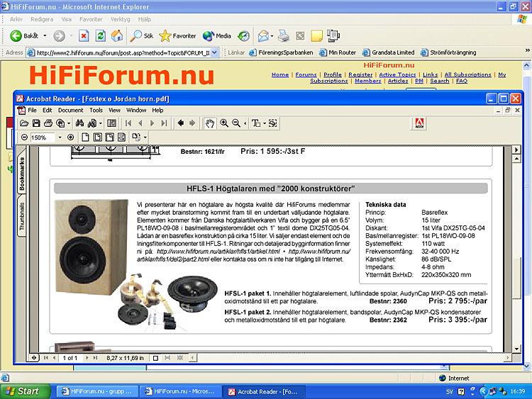The width and height of the screenshot is (532, 399).
Task: Set view to Actual Size
Action: coord(86,137)
